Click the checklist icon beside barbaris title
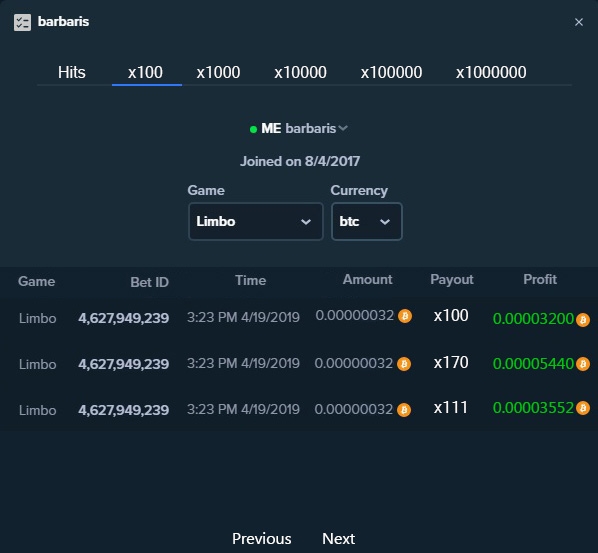The width and height of the screenshot is (598, 553). (x=22, y=22)
